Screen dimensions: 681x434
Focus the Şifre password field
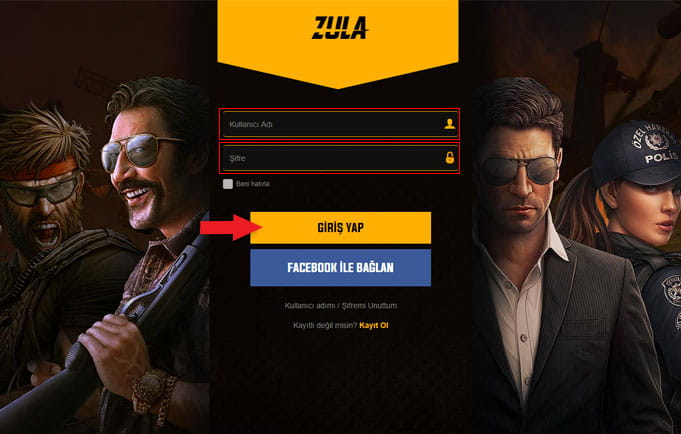pyautogui.click(x=339, y=158)
